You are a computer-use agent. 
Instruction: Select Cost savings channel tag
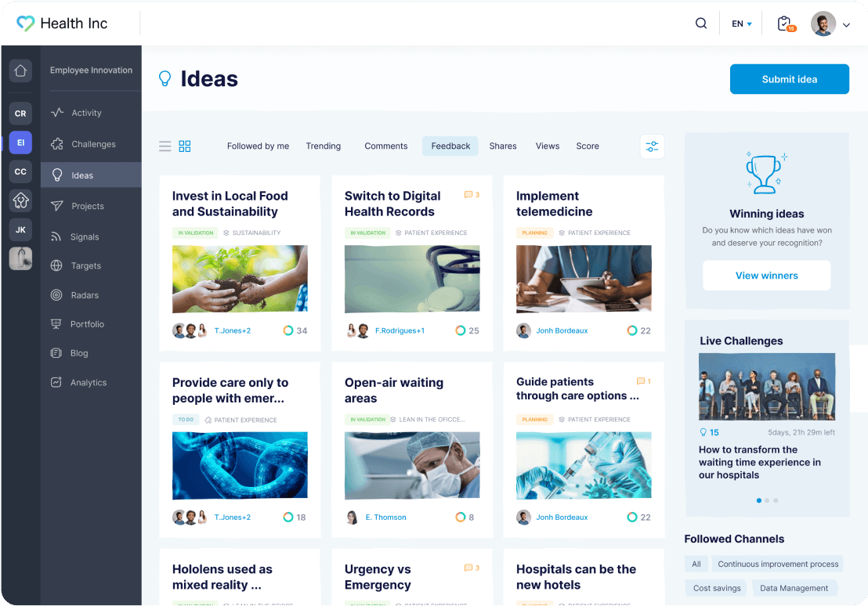716,588
